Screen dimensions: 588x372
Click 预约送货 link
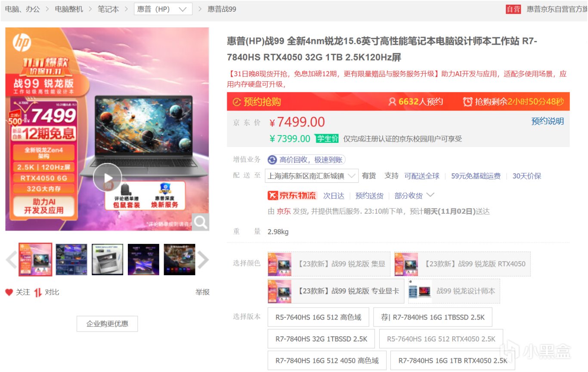369,196
